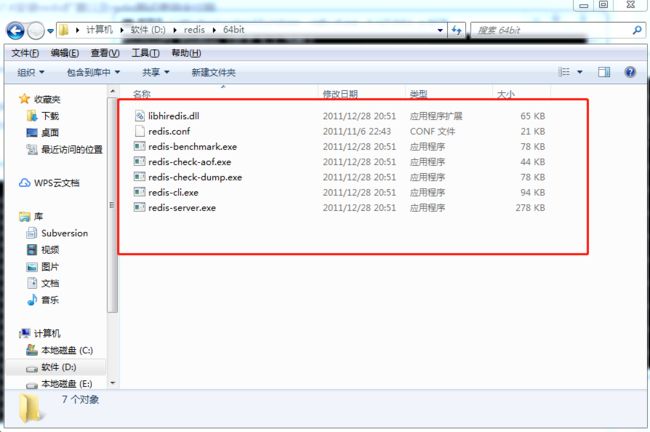
Task: Select the redis.conf file icon
Action: (x=140, y=131)
